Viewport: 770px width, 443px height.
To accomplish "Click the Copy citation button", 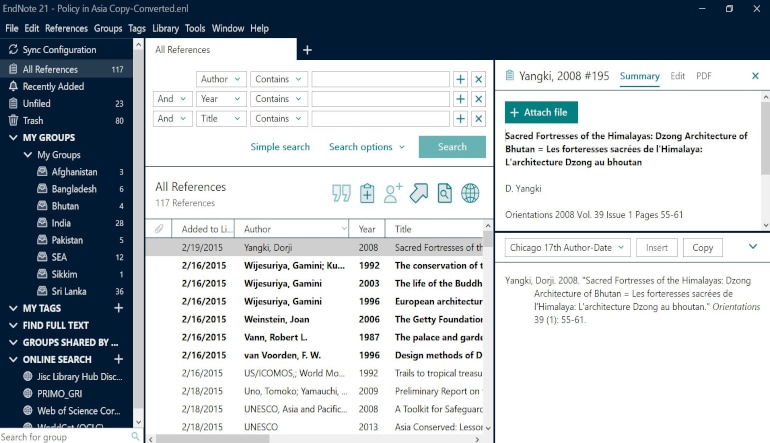I will [703, 248].
